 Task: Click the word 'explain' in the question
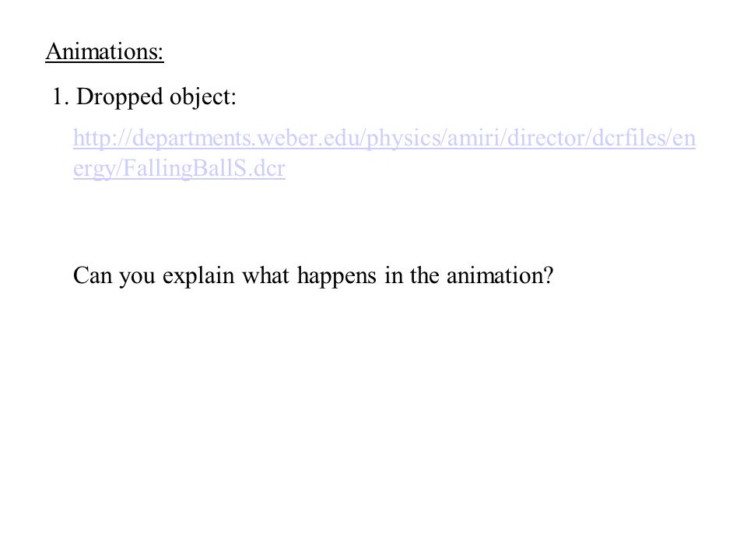pos(198,276)
